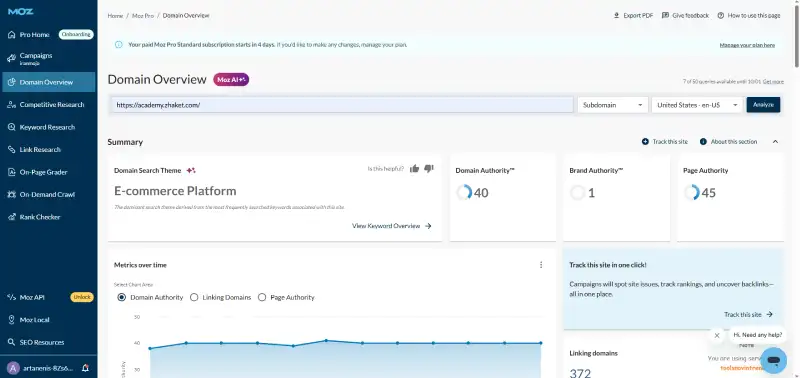Open notifications bell icon
The image size is (800, 378).
pos(85,368)
